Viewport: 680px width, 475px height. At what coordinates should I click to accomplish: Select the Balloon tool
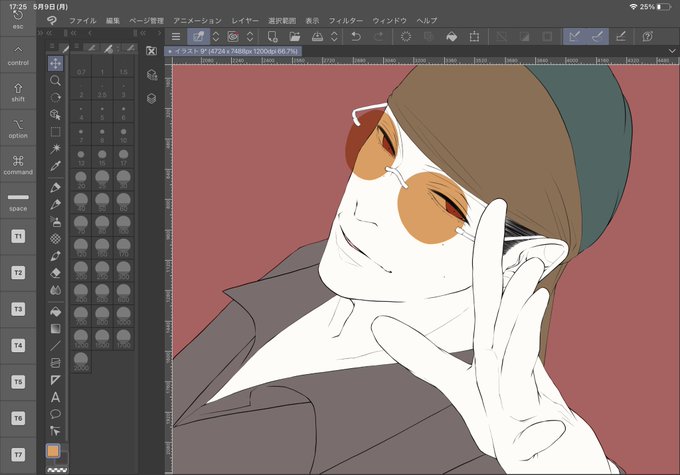click(x=56, y=414)
